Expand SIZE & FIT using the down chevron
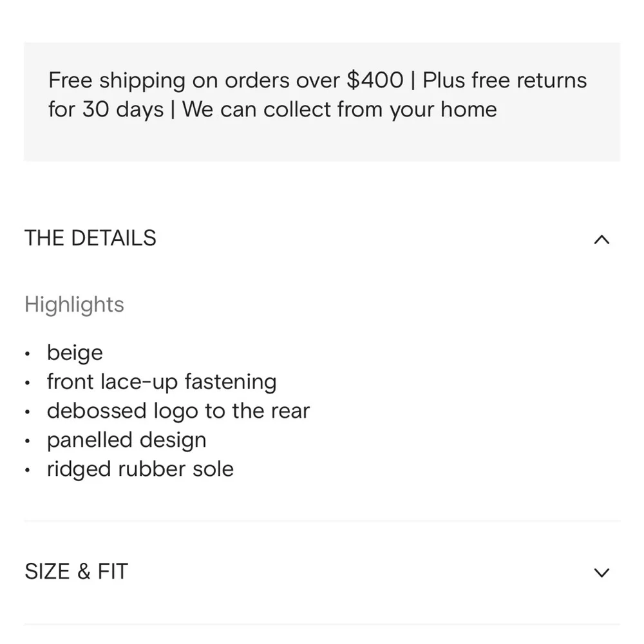Viewport: 644px width, 644px height. pos(601,573)
